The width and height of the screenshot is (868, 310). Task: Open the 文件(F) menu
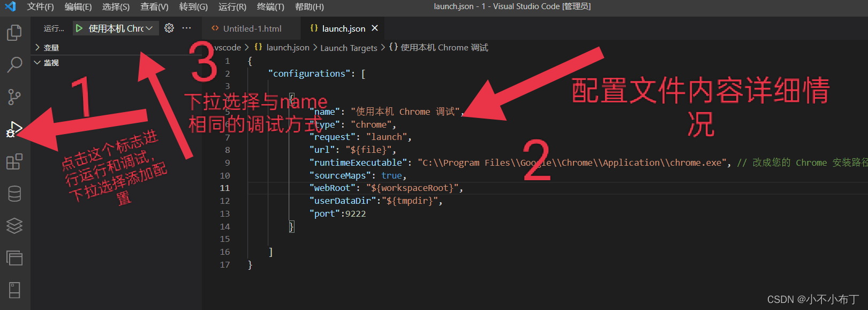(x=40, y=6)
